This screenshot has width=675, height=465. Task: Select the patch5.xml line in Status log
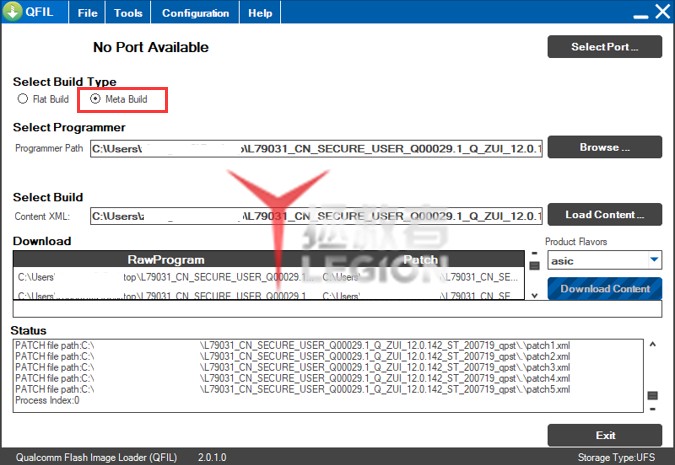pyautogui.click(x=293, y=389)
